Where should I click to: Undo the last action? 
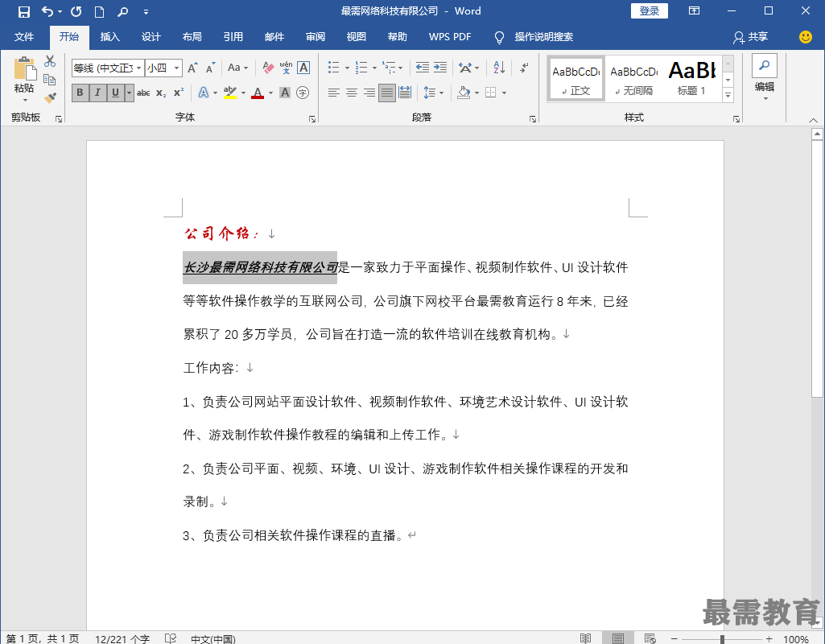pyautogui.click(x=47, y=11)
